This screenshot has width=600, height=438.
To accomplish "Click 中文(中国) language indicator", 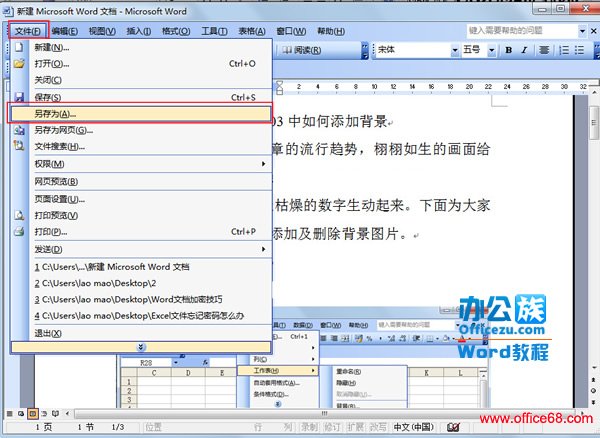I will [x=414, y=427].
